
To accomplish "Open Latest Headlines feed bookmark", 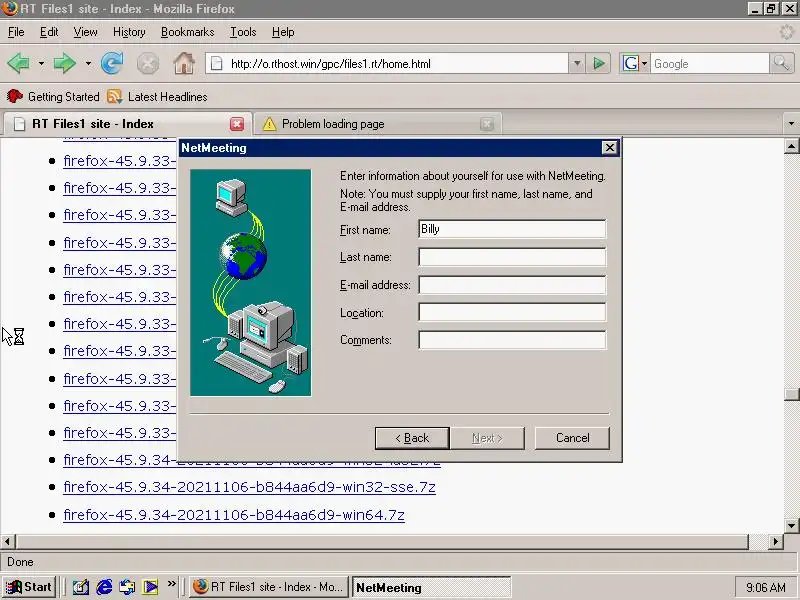I will click(x=157, y=96).
